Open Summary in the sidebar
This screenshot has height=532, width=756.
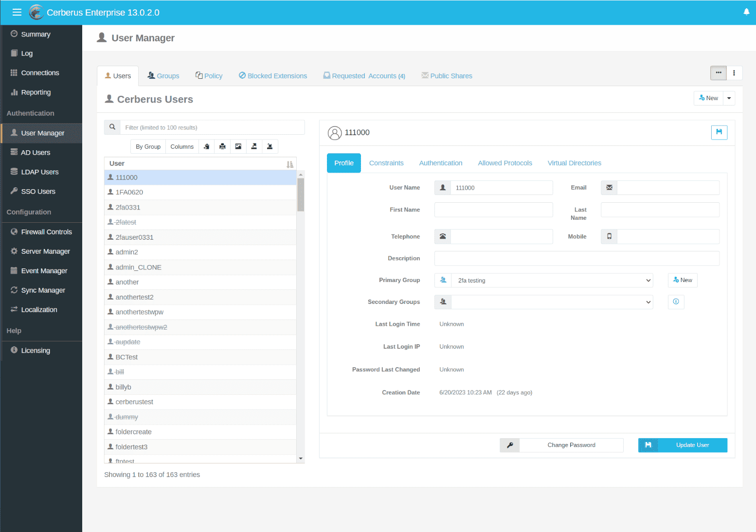[36, 34]
